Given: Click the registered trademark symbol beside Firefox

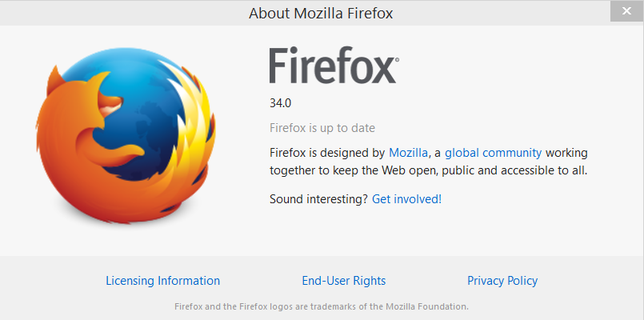Looking at the screenshot, I should pos(397,60).
